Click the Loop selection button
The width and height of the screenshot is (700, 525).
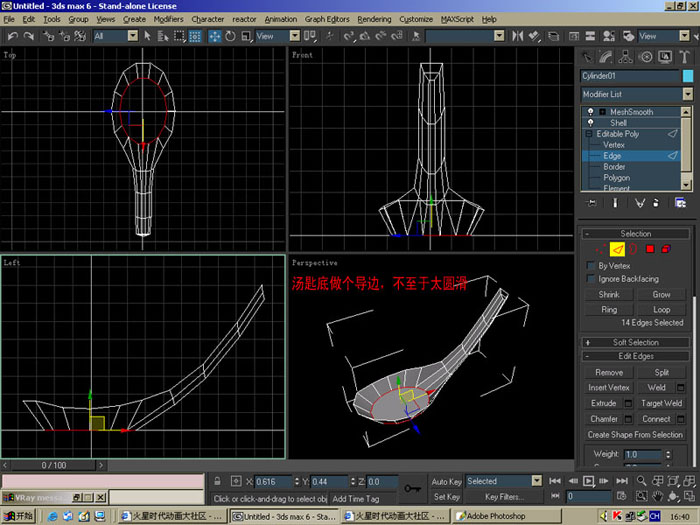[x=661, y=310]
